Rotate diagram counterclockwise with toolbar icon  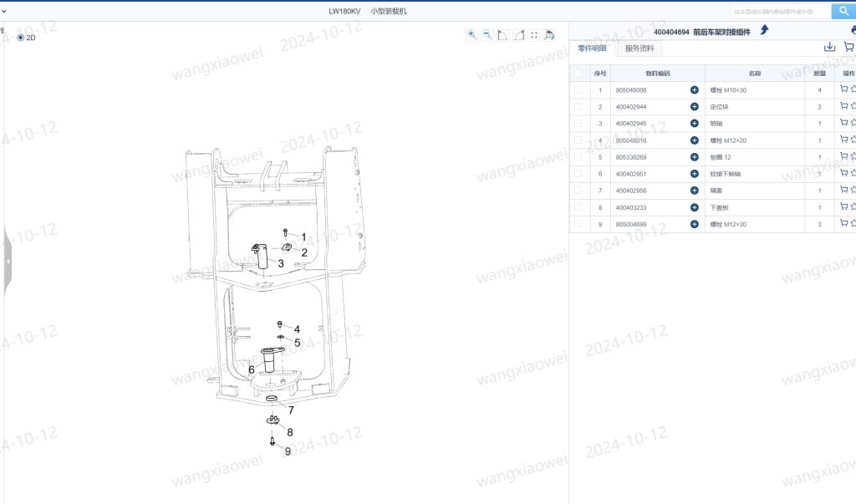(x=502, y=35)
